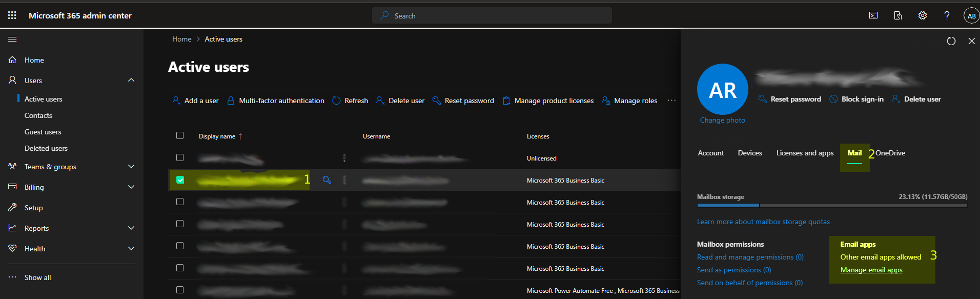Screen dimensions: 980x299
Task: Click the Mailbox storage usage bar
Action: [832, 205]
